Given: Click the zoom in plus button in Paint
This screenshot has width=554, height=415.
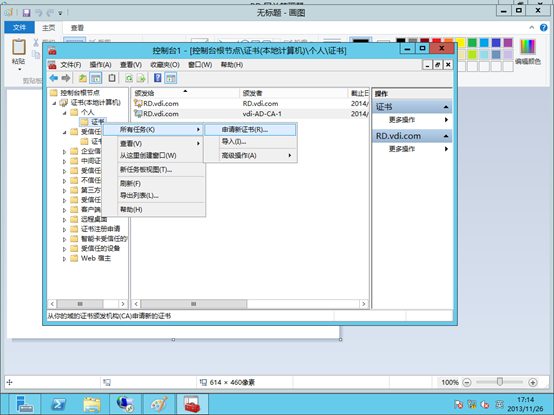Looking at the screenshot, I should [x=533, y=382].
